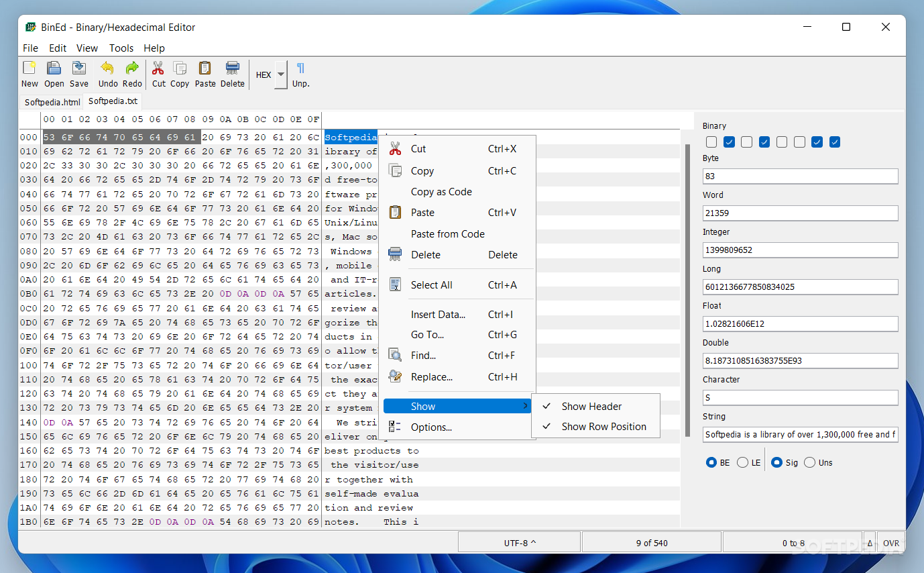Toggle Show Header checked option
924x573 pixels.
click(595, 407)
